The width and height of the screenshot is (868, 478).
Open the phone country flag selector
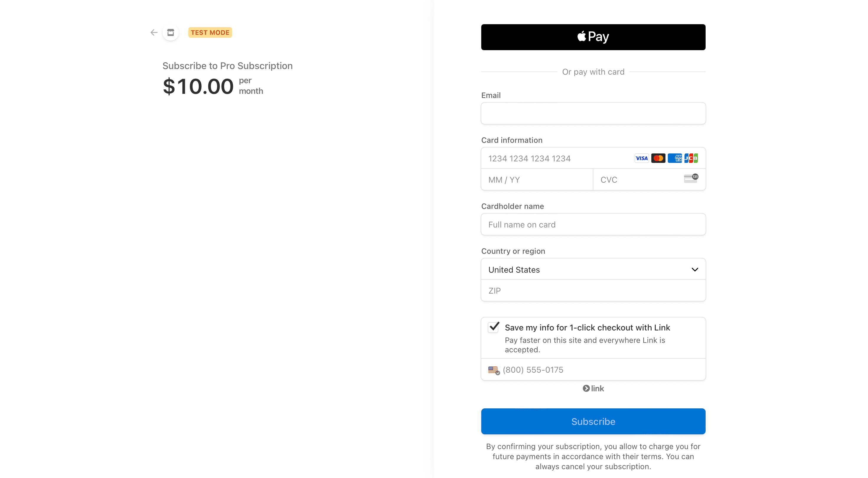pyautogui.click(x=494, y=370)
